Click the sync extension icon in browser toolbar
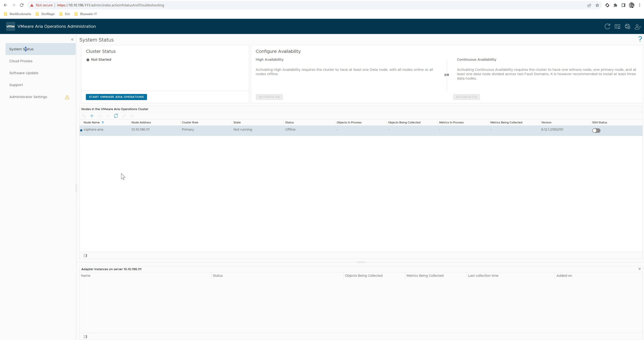 click(607, 5)
